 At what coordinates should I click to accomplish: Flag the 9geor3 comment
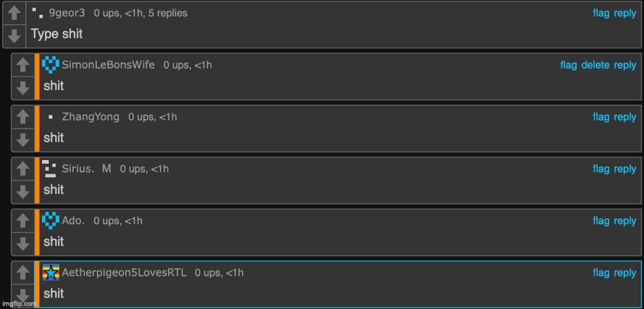pos(601,13)
